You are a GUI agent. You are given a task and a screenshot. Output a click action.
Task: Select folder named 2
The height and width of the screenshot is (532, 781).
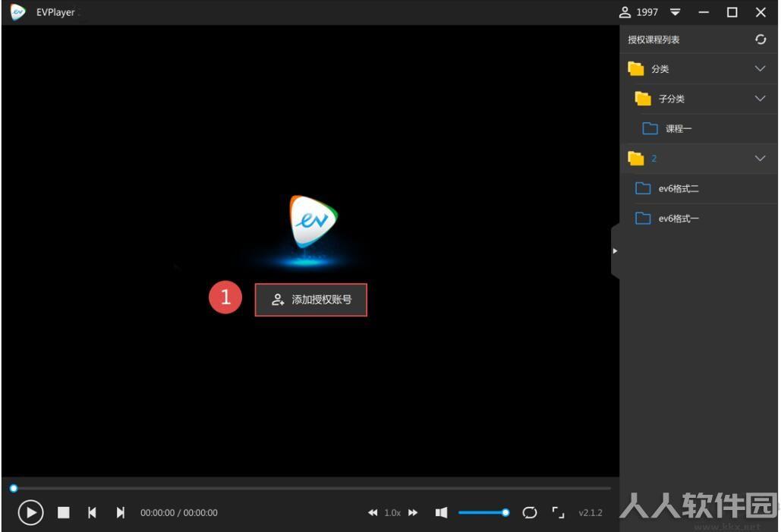pyautogui.click(x=698, y=159)
